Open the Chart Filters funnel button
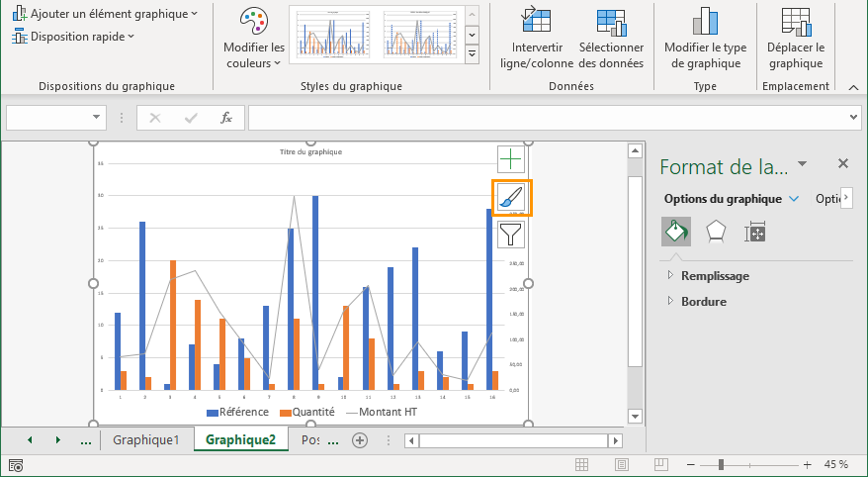The width and height of the screenshot is (868, 477). [510, 234]
